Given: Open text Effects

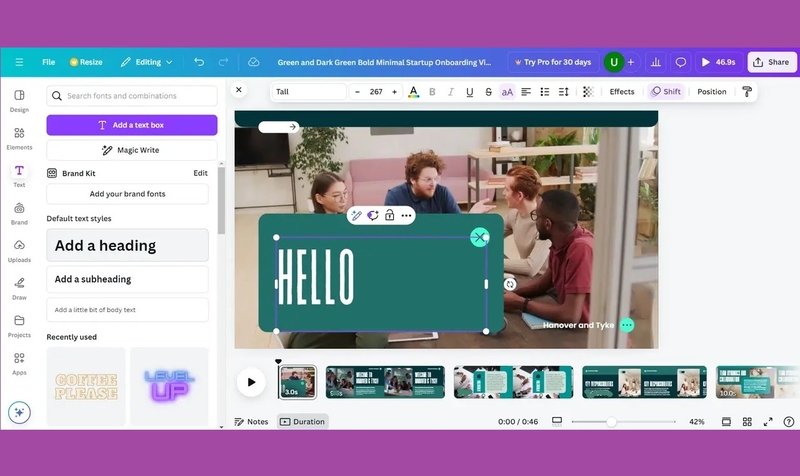Looking at the screenshot, I should click(622, 92).
